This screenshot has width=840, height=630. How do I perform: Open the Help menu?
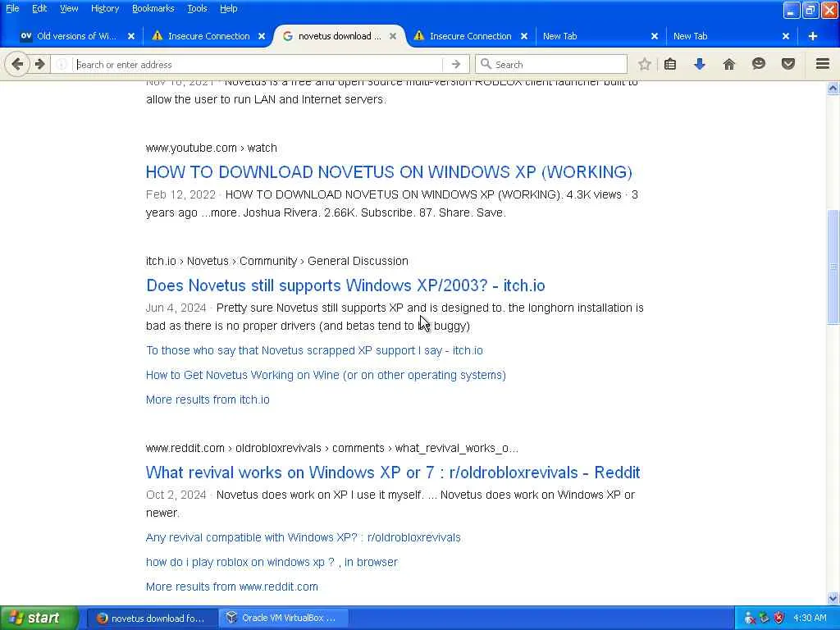(229, 8)
